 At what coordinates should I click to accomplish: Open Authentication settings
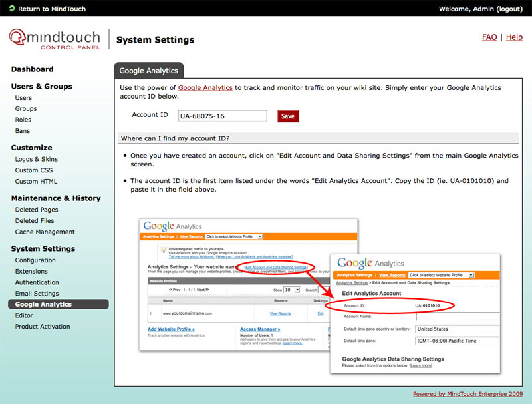37,282
